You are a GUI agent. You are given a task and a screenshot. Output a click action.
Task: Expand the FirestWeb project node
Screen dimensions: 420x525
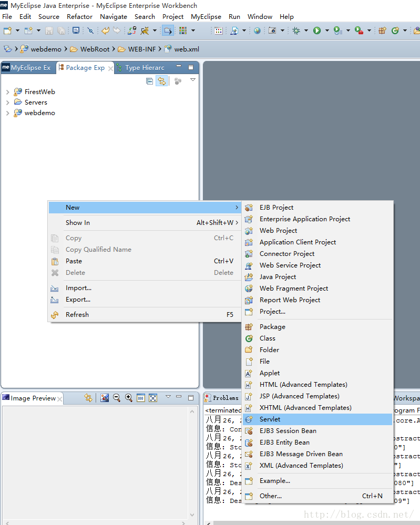[x=8, y=92]
